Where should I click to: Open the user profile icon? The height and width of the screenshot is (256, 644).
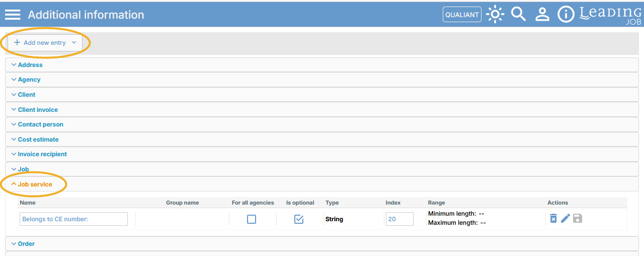point(542,15)
